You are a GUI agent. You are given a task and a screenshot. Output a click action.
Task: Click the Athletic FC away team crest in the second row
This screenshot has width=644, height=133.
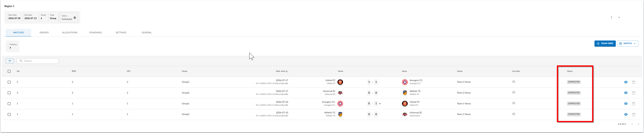tap(405, 93)
